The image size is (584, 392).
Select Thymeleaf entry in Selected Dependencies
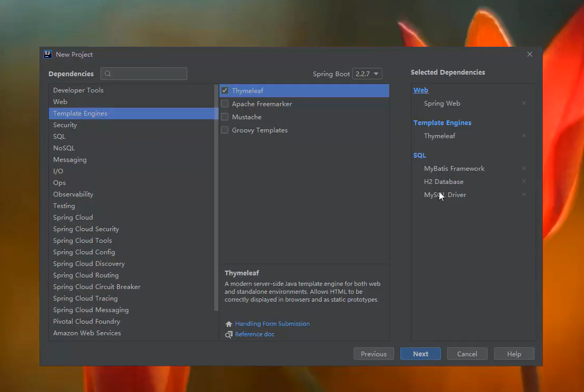click(439, 136)
